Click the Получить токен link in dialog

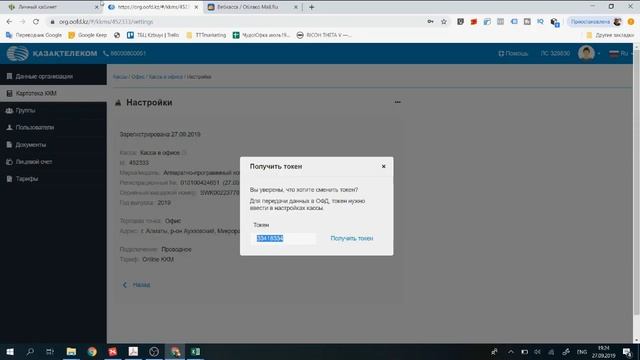(x=351, y=238)
